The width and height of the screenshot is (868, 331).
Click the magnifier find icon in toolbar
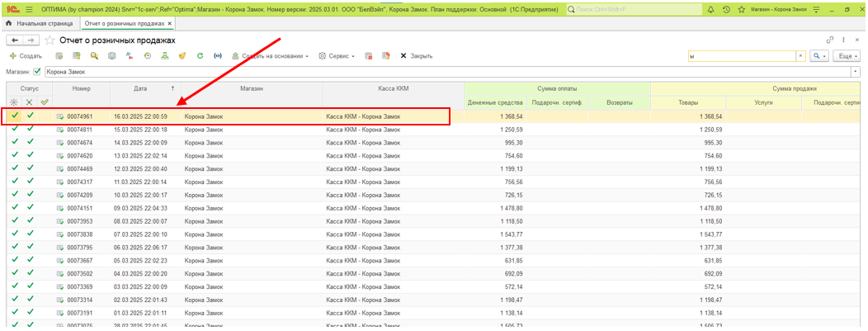pyautogui.click(x=94, y=56)
